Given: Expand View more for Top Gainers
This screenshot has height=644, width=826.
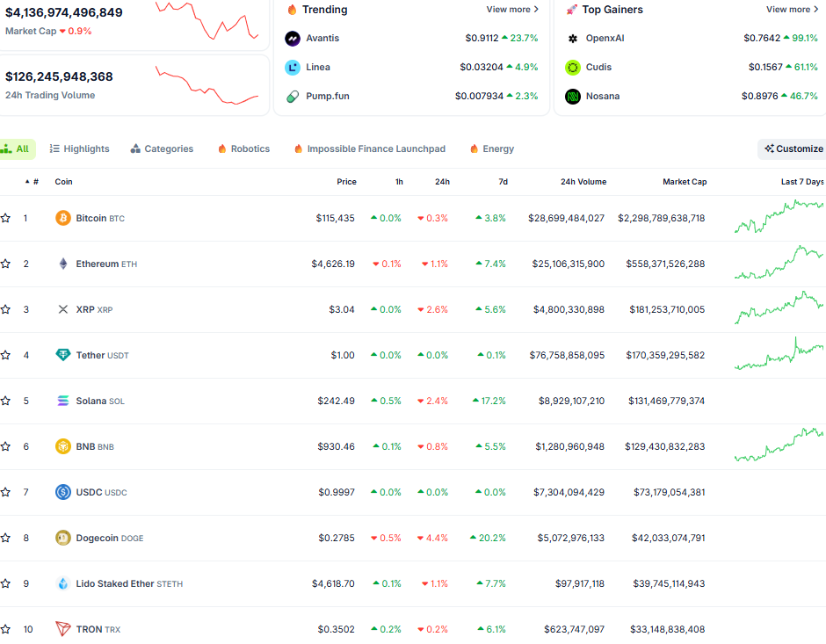Looking at the screenshot, I should (791, 9).
